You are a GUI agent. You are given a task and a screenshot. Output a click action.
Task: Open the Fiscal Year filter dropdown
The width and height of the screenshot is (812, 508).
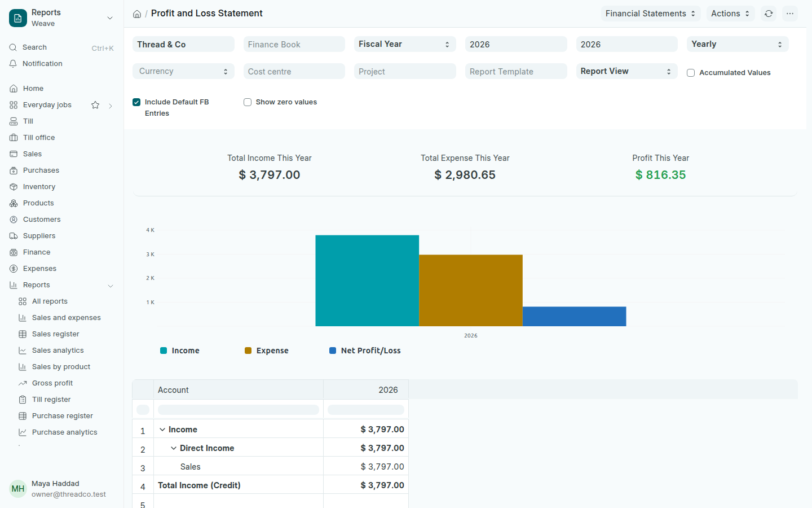pos(404,44)
